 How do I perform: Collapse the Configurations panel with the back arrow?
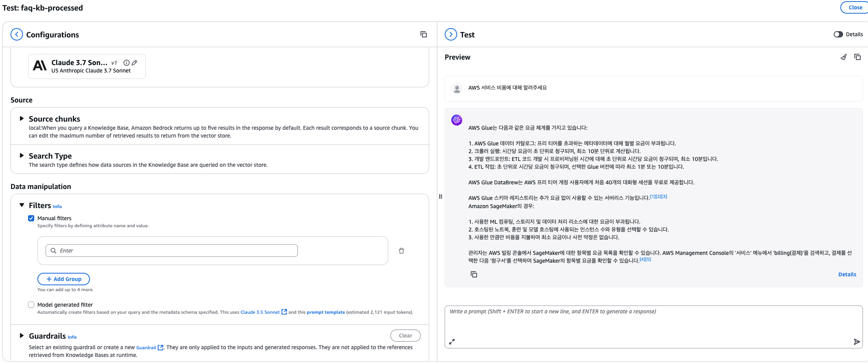click(17, 34)
